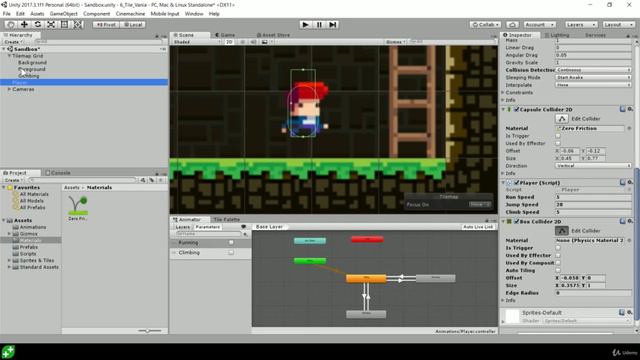This screenshot has width=640, height=360.
Task: Toggle Capsule Collider Used By Effector checkbox
Action: [x=558, y=143]
